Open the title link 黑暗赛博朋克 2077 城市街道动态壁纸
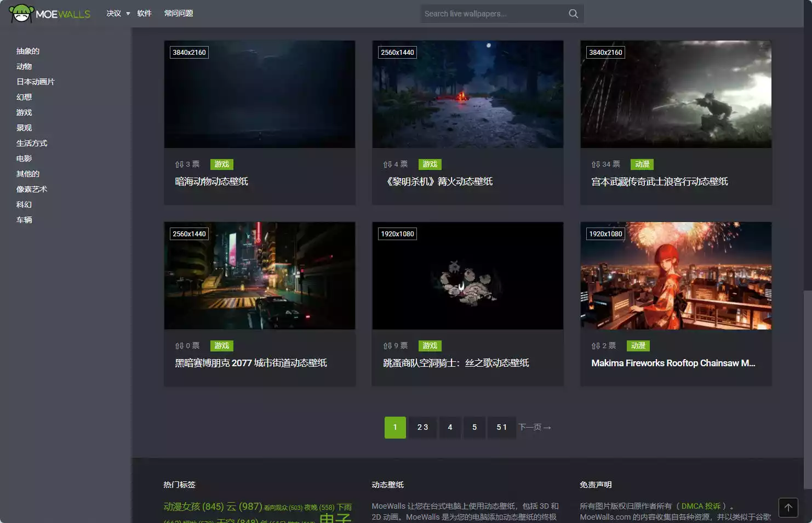This screenshot has width=812, height=523. (x=251, y=363)
